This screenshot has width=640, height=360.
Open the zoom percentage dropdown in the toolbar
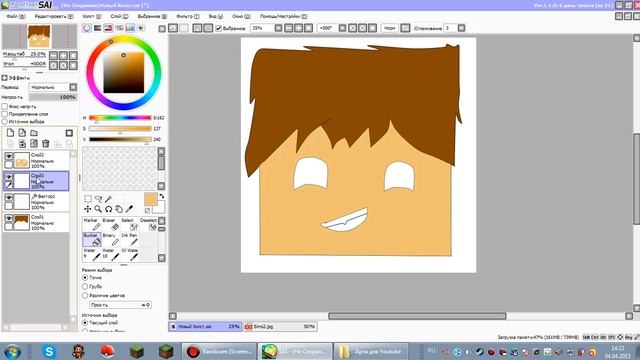[278, 28]
